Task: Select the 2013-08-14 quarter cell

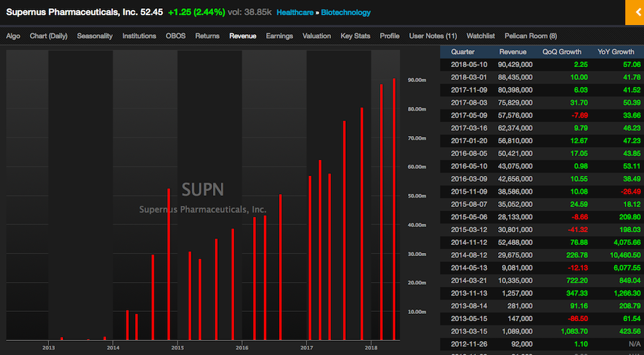Action: coord(469,307)
